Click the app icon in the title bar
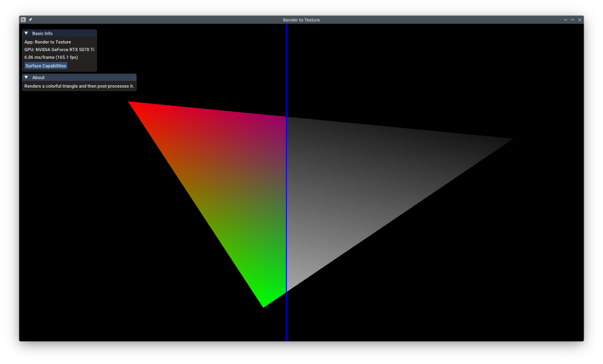The width and height of the screenshot is (603, 364). [22, 19]
